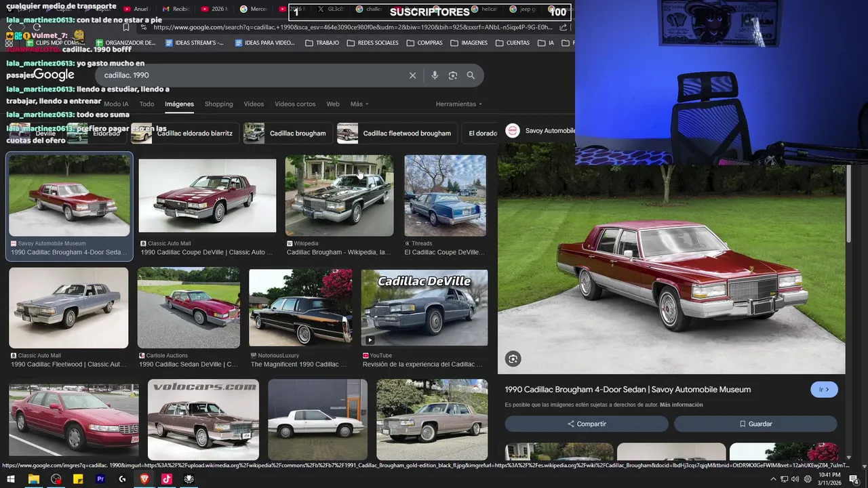Open the COMPRAS bookmarks folder
Viewport: 868px width, 488px height.
point(424,43)
